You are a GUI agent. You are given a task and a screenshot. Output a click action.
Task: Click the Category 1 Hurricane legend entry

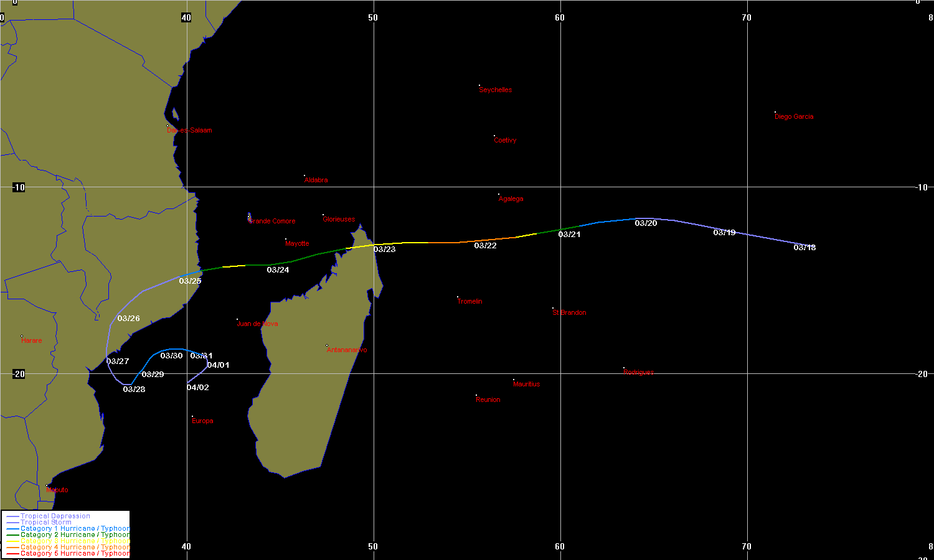tap(75, 529)
